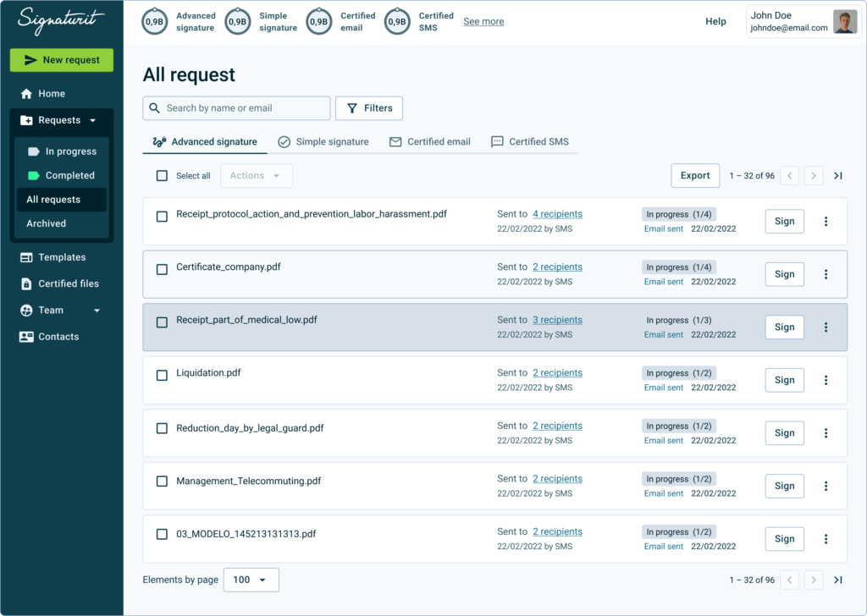Open the 4 recipients link

coord(557,214)
